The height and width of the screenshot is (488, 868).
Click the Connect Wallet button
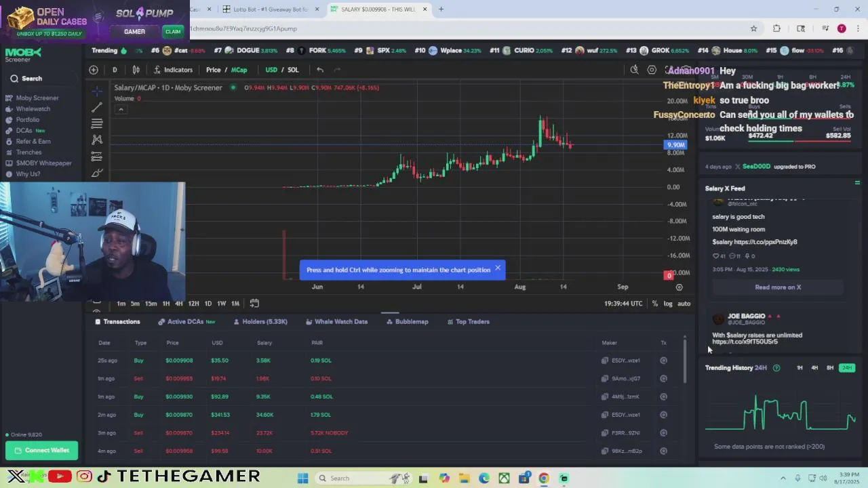42,450
